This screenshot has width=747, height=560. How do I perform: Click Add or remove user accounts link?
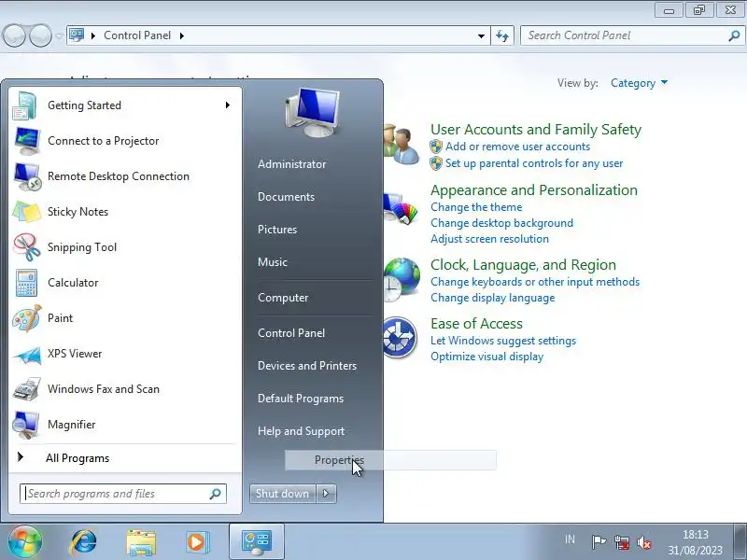[x=517, y=147]
